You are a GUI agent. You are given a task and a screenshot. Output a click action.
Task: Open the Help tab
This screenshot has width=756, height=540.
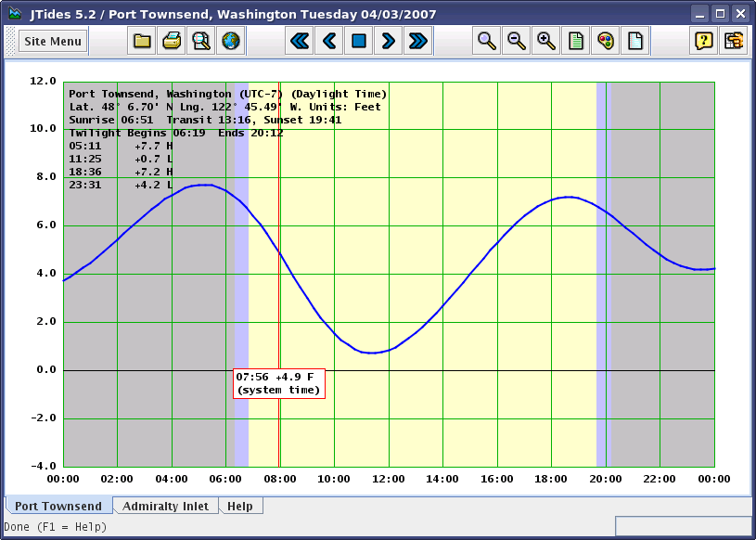(x=240, y=506)
